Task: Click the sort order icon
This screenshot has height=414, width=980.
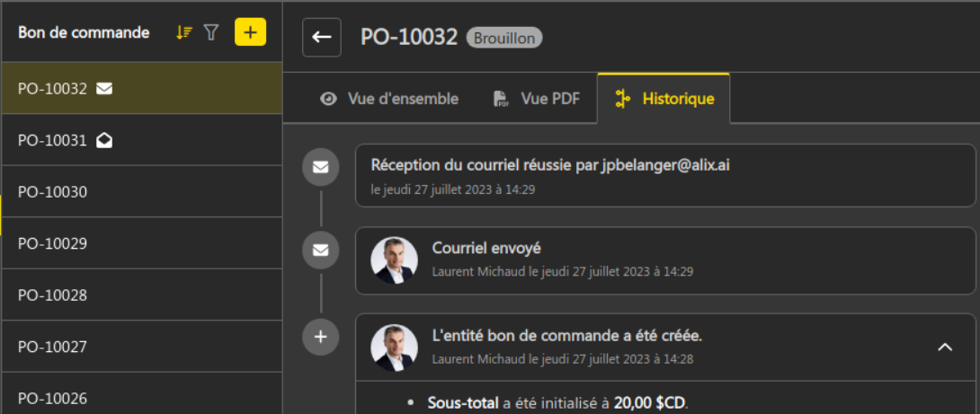Action: pyautogui.click(x=183, y=32)
